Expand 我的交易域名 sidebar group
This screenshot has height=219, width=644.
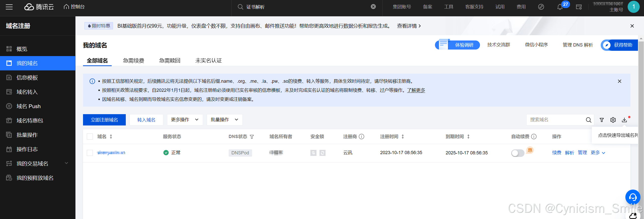click(x=38, y=163)
